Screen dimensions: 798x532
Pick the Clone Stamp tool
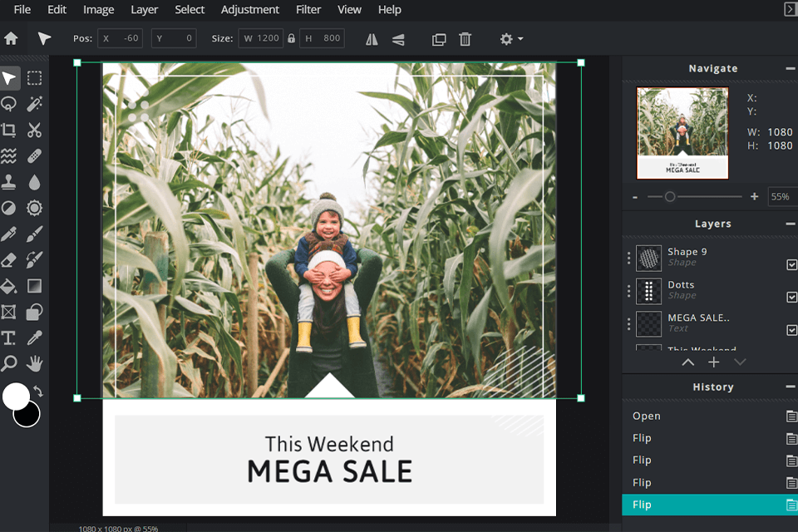pyautogui.click(x=10, y=182)
